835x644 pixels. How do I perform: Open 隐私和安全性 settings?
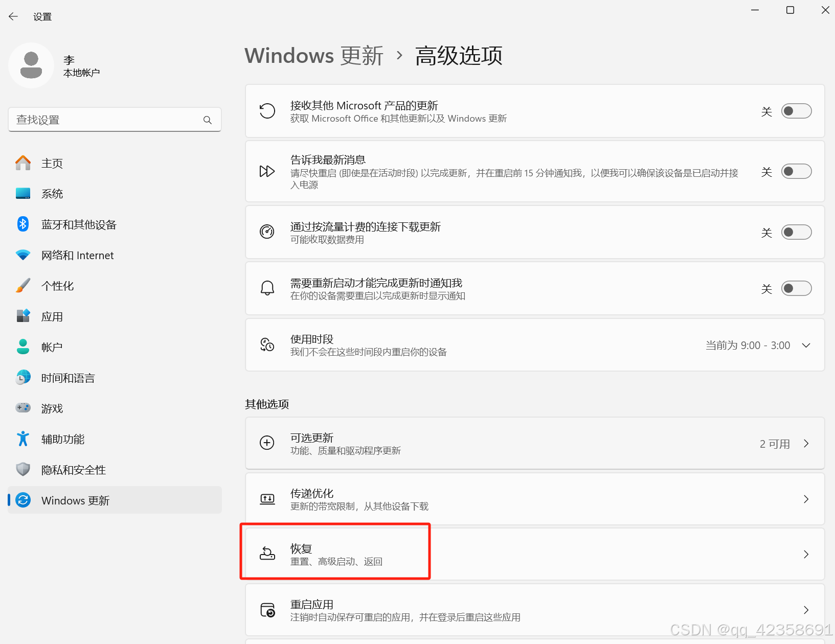click(115, 470)
